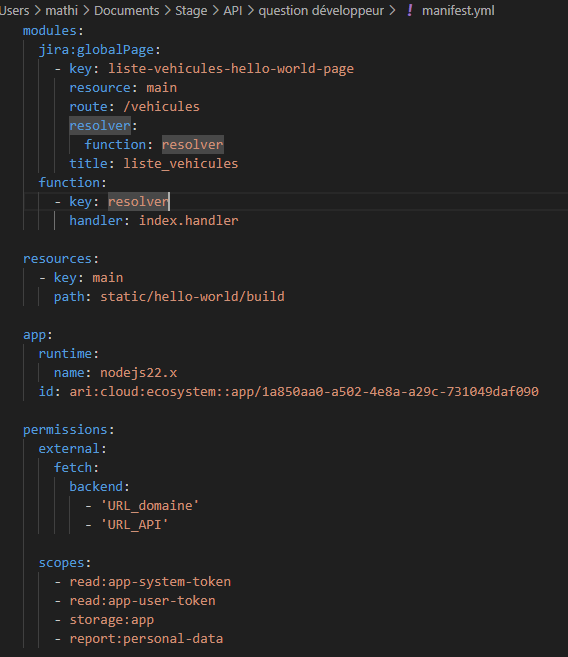
Task: Click the 'report:personal-data' scope
Action: click(146, 639)
